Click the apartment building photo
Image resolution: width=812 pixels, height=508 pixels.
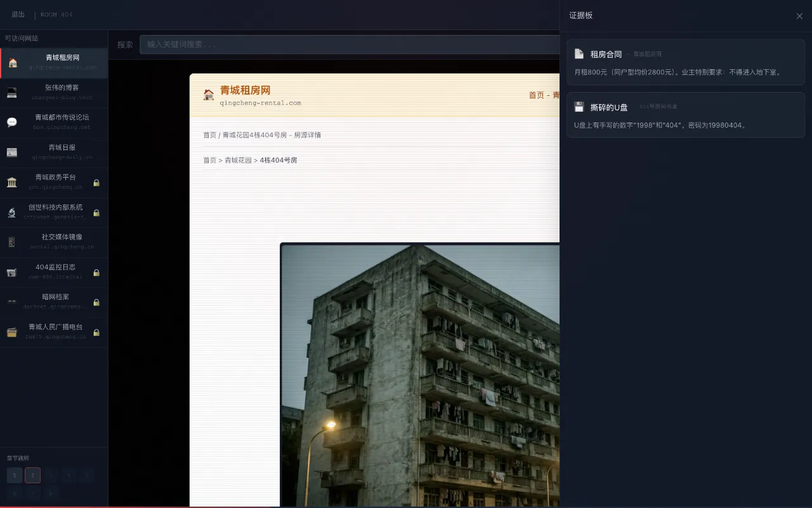[x=420, y=375]
